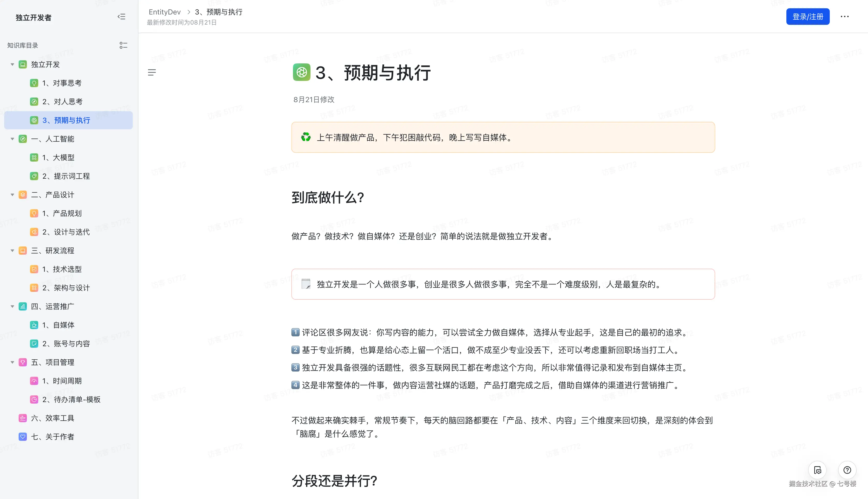Open the EntityDev breadcrumb link

click(165, 12)
